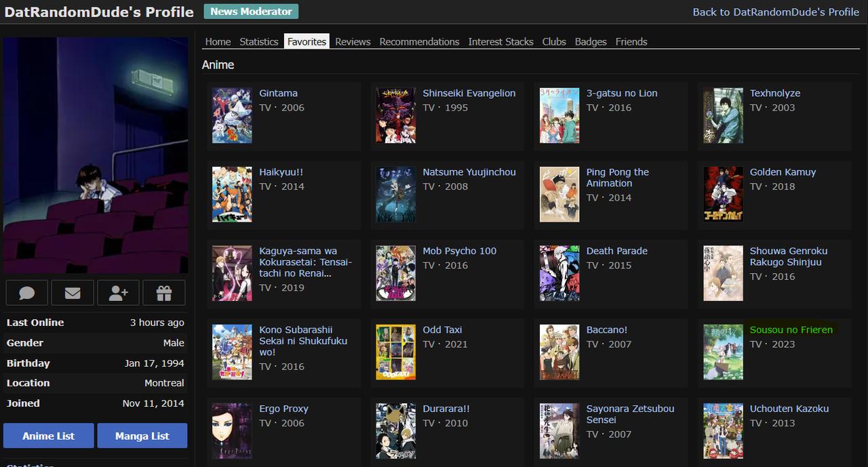Click the Shinseiki Evangelion cover thumbnail
Screen dimensions: 868x467
(x=396, y=115)
